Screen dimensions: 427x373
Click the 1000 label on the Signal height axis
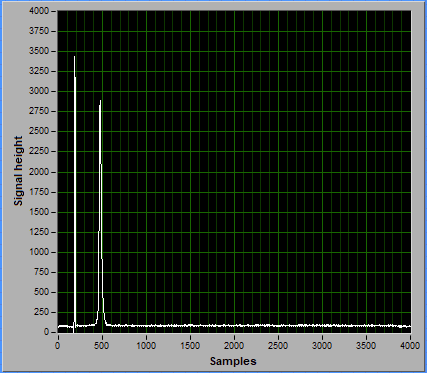(39, 252)
